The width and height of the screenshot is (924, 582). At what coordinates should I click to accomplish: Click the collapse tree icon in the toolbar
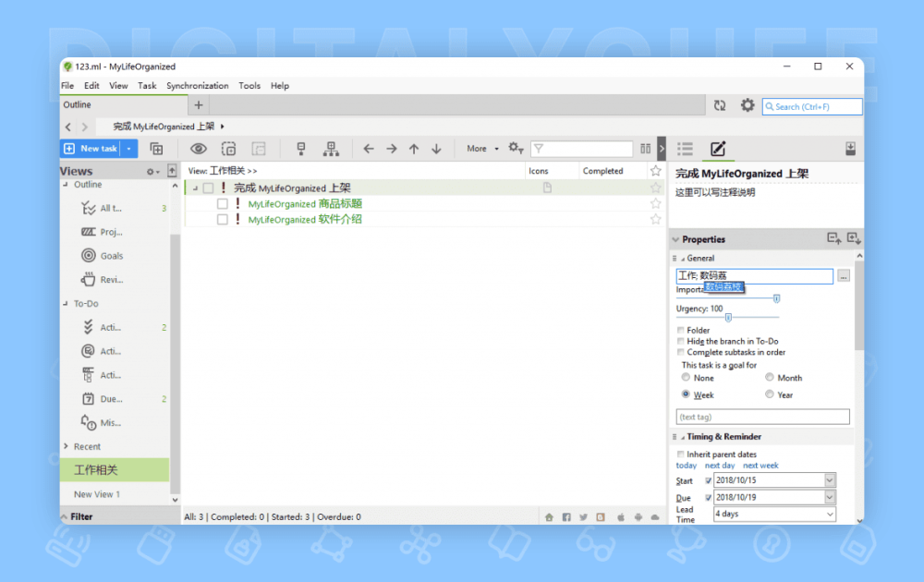[301, 149]
